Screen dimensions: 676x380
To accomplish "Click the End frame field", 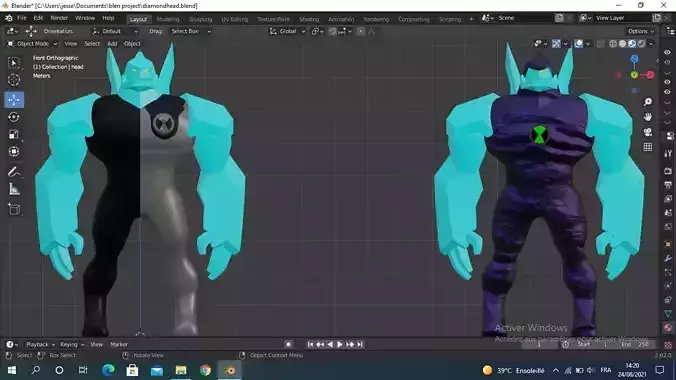I will (x=635, y=344).
